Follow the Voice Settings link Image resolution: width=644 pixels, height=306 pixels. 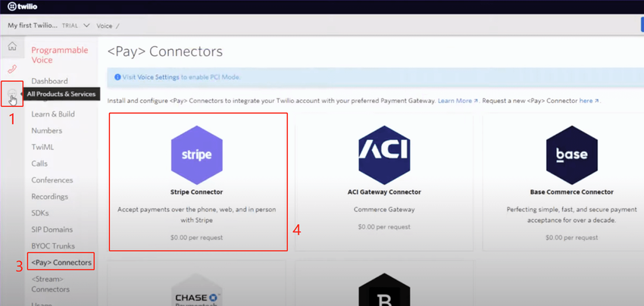(158, 76)
